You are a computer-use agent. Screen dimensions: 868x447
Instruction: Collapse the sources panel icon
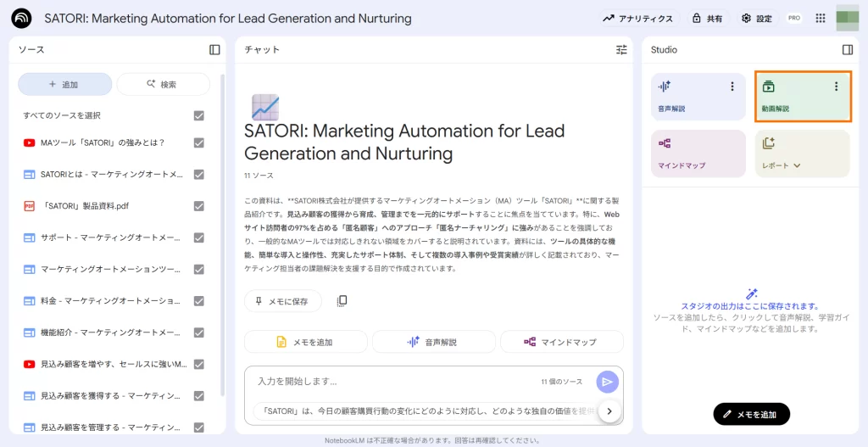[x=214, y=50]
